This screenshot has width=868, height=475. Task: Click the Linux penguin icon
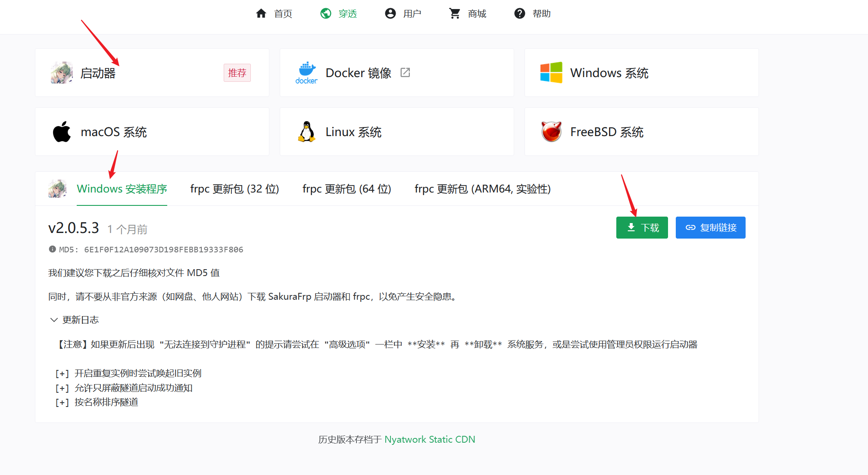(306, 132)
